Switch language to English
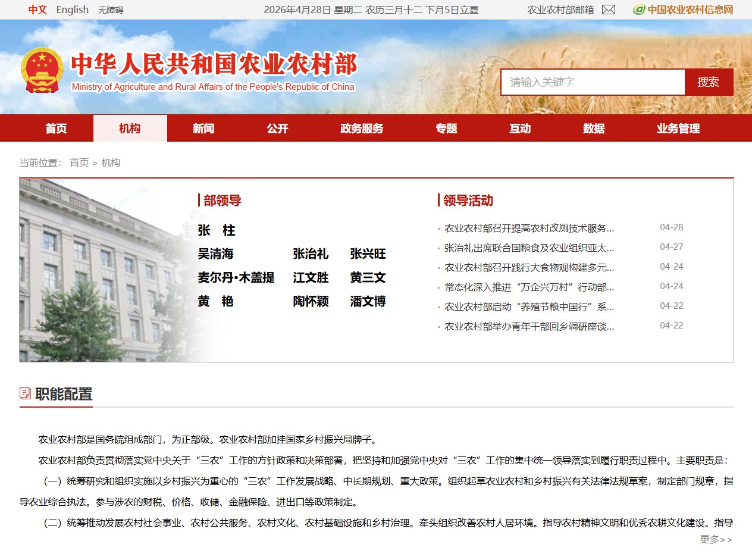This screenshot has width=752, height=560. [x=72, y=10]
